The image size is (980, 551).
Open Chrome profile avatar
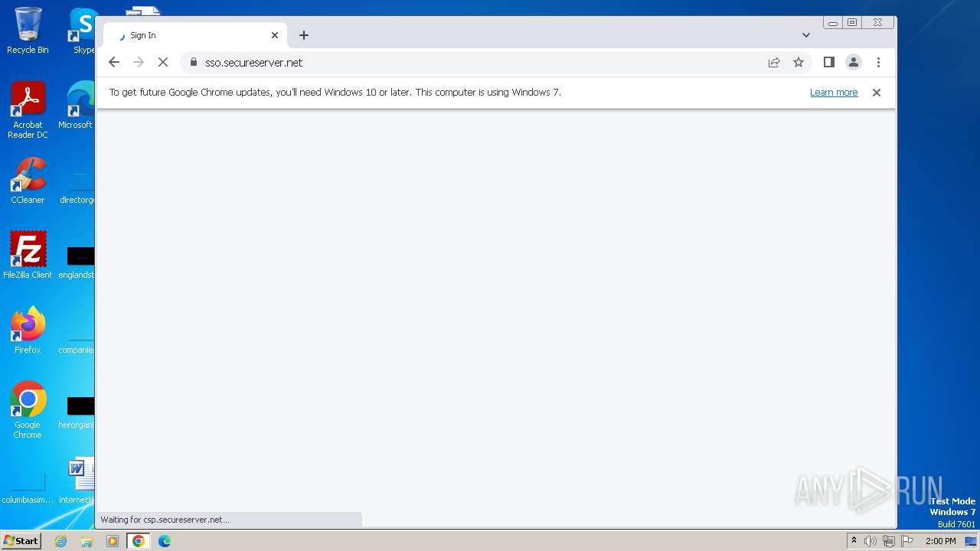[854, 63]
